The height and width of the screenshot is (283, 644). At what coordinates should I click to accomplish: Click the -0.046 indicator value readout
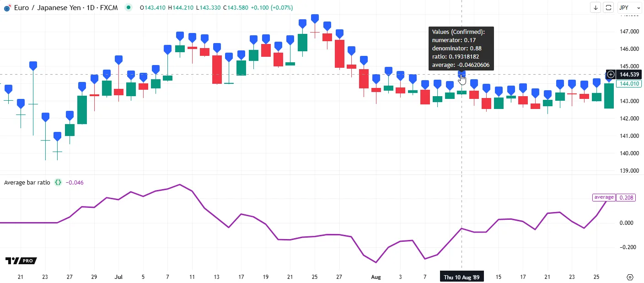coord(75,182)
